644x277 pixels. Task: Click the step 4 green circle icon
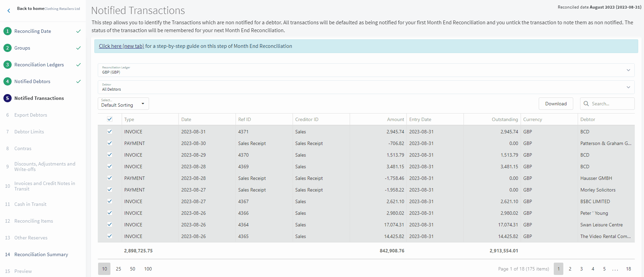pos(8,81)
